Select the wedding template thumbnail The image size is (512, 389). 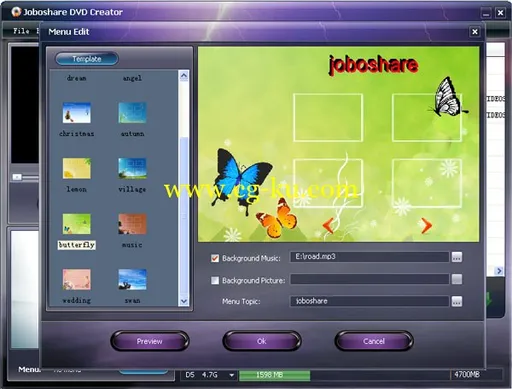pos(77,279)
